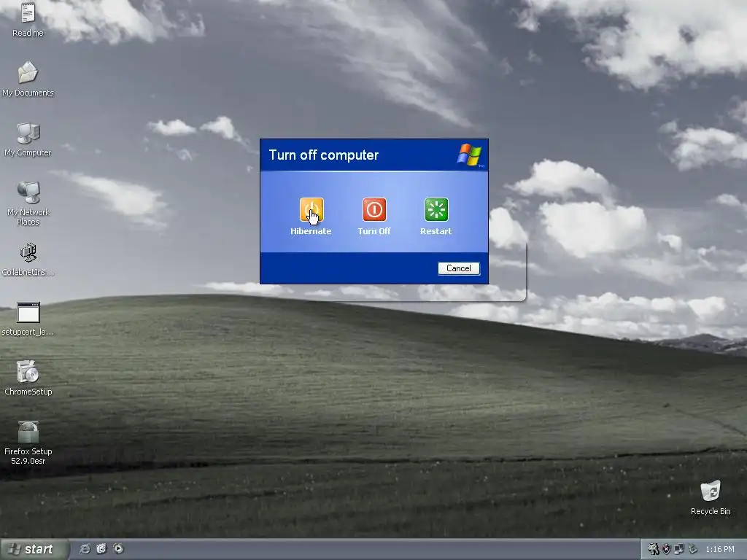Screen dimensions: 747x560
Task: Click the Safely Remove Hardware tray icon
Action: tap(692, 550)
